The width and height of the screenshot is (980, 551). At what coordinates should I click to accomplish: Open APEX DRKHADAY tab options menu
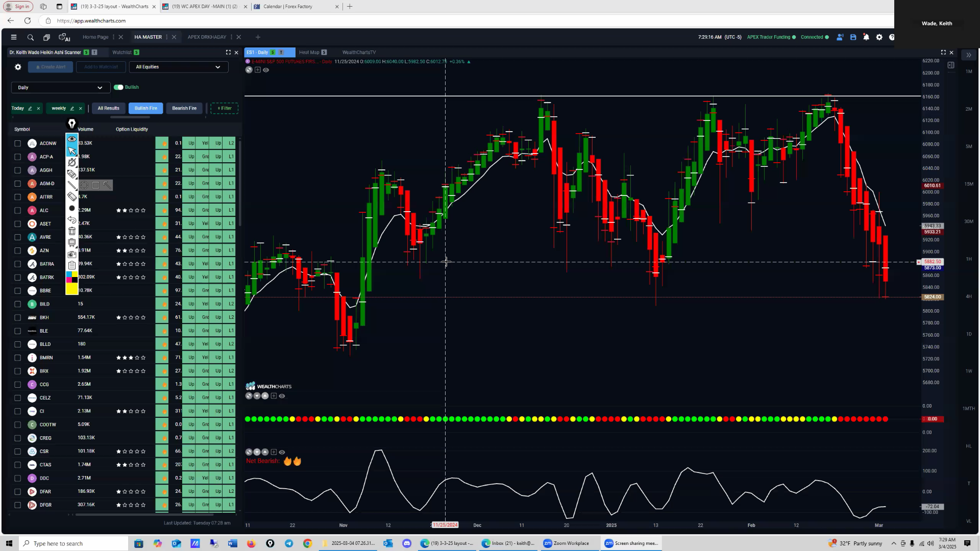click(x=231, y=37)
